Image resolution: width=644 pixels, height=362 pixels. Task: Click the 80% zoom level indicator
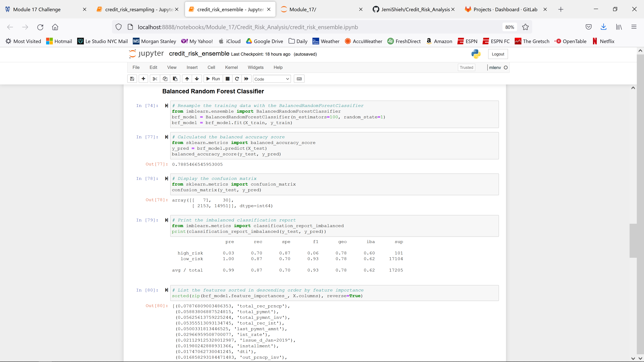coord(509,27)
